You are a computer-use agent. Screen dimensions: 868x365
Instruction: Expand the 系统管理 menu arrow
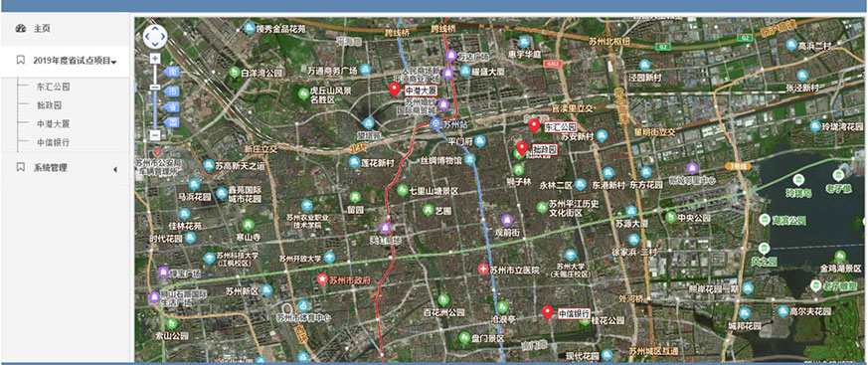(x=115, y=169)
